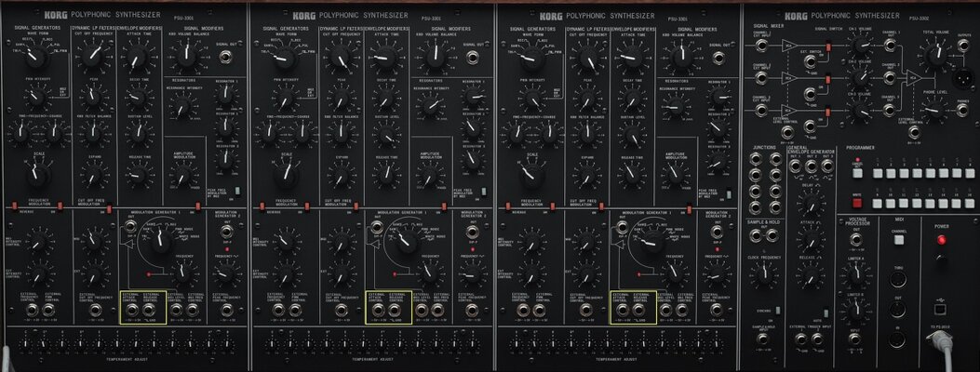
Task: Click the Attack Time knob on the right panel
Action: click(632, 58)
